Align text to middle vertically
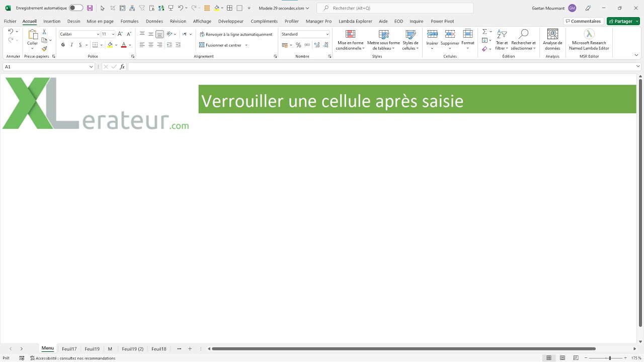Viewport: 644px width, 362px height. click(x=150, y=34)
